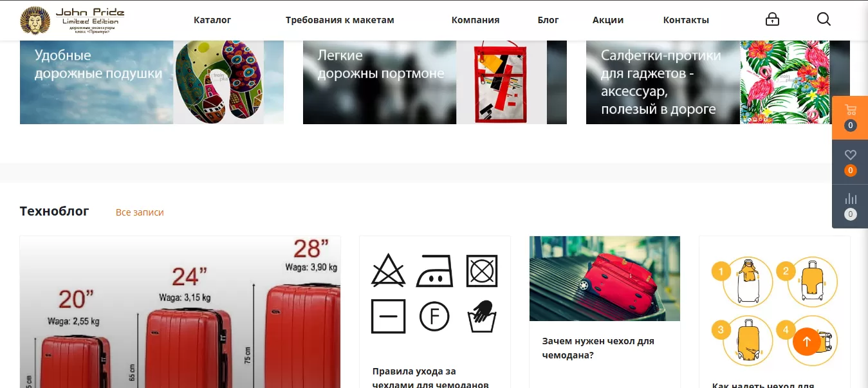Open Требования к макетам menu item
Screen dimensions: 868x388
340,20
